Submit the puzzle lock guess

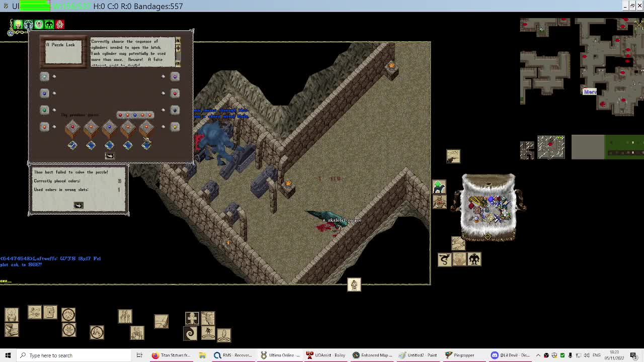coord(109,156)
